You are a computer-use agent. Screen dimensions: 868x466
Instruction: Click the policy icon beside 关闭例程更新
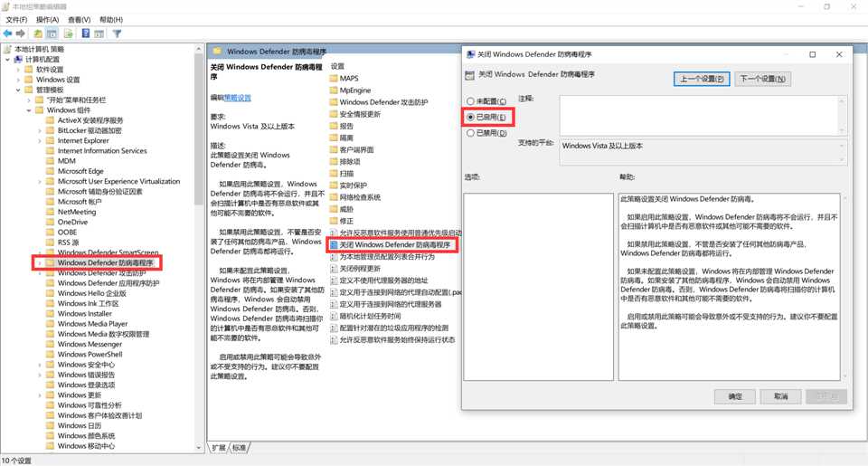point(334,269)
